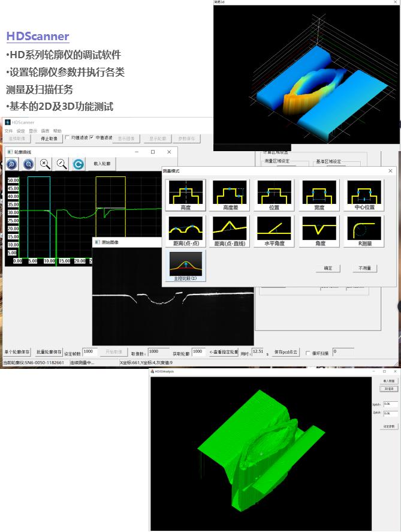Toggle the 均值滤波 mean filter checkbox
The height and width of the screenshot is (532, 401).
point(67,137)
